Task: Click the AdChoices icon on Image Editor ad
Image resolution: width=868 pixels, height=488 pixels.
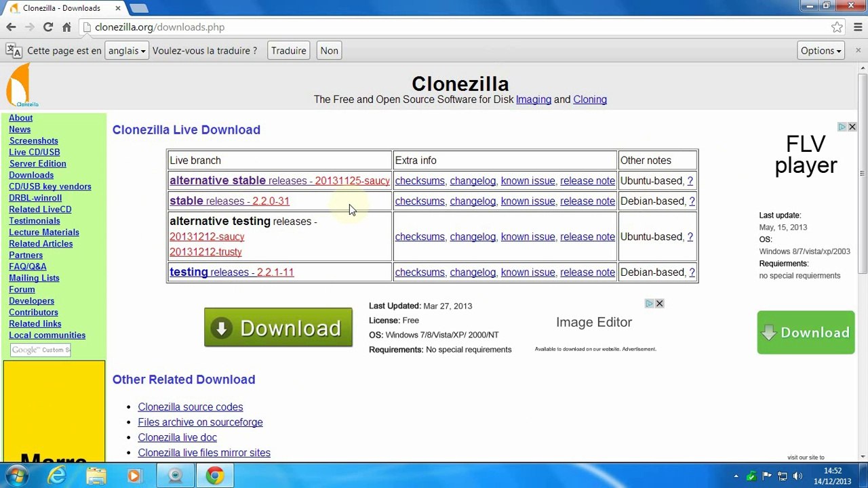Action: [650, 304]
